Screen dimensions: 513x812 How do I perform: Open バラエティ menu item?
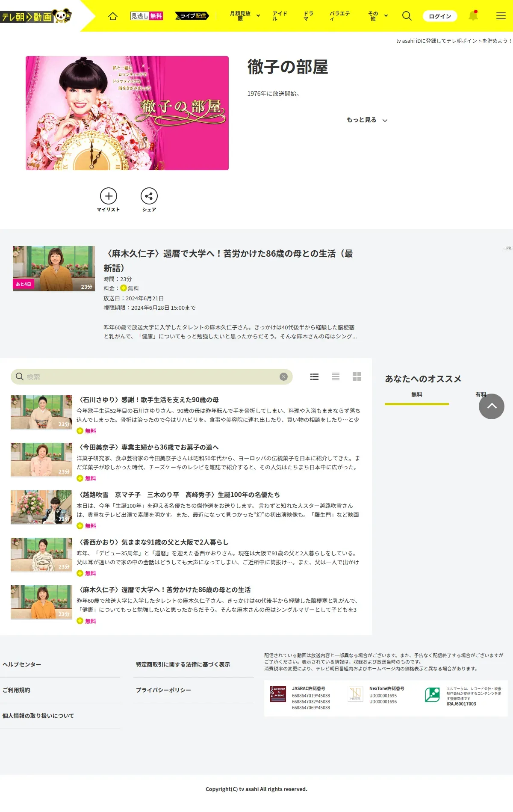[x=340, y=16]
